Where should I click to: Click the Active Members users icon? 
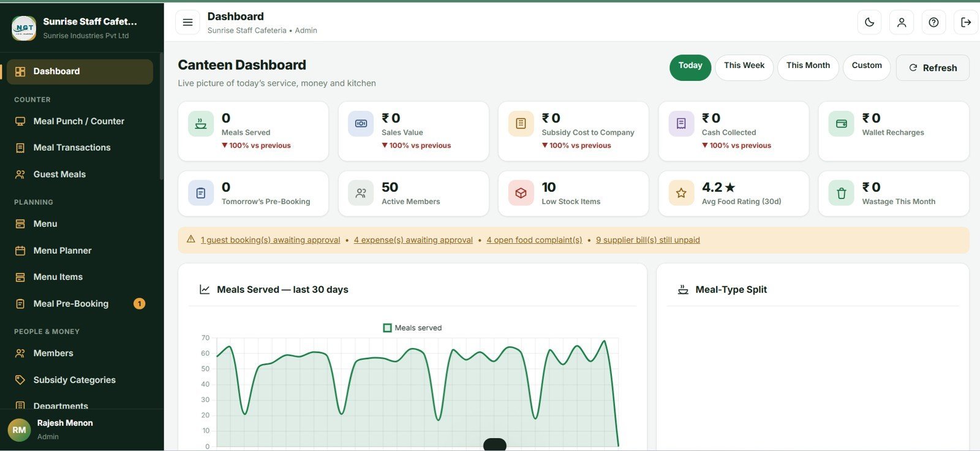tap(361, 193)
